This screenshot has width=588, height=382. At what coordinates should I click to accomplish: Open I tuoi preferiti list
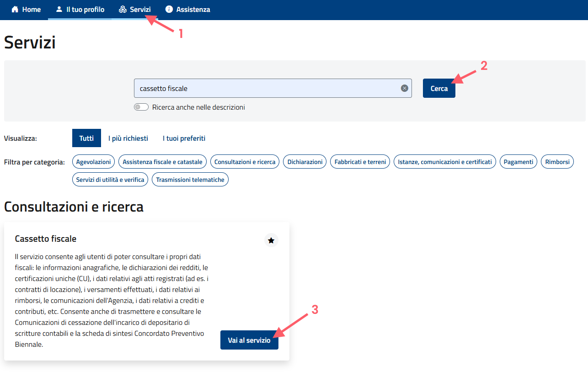point(183,138)
